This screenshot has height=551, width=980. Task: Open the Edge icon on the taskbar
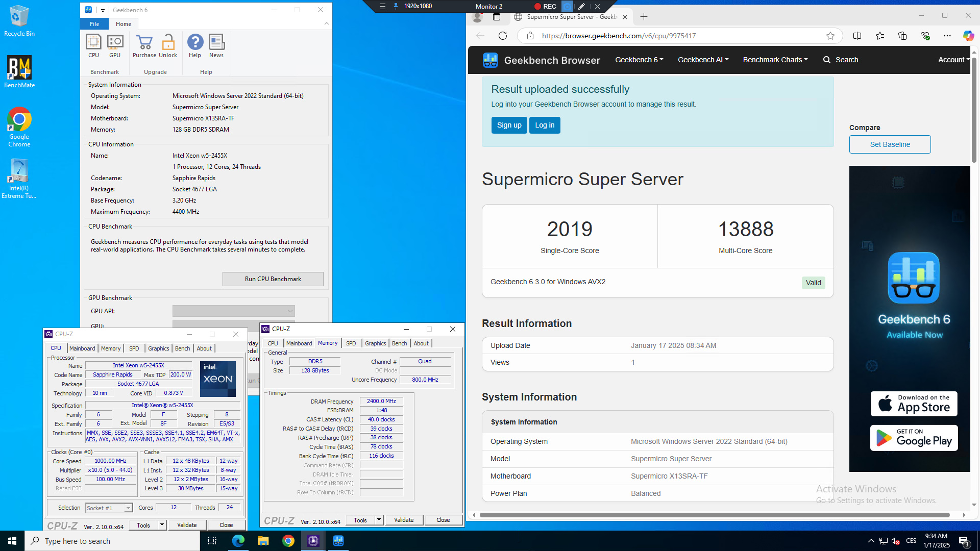tap(238, 541)
